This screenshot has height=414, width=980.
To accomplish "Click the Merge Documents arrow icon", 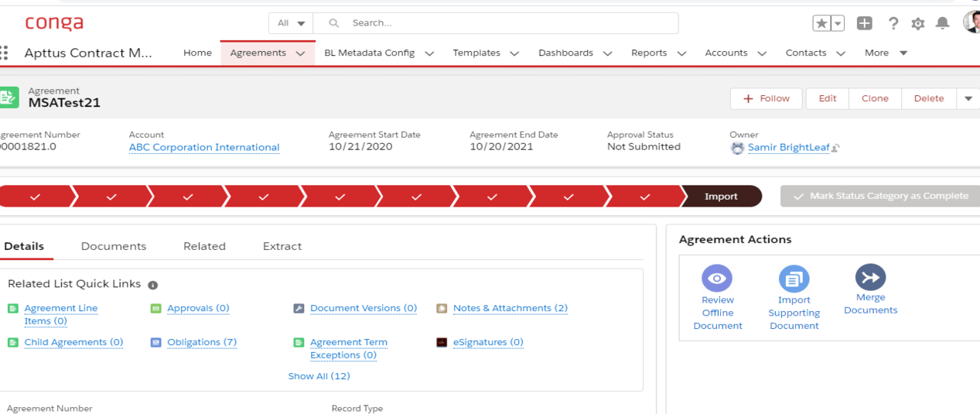I will [870, 277].
